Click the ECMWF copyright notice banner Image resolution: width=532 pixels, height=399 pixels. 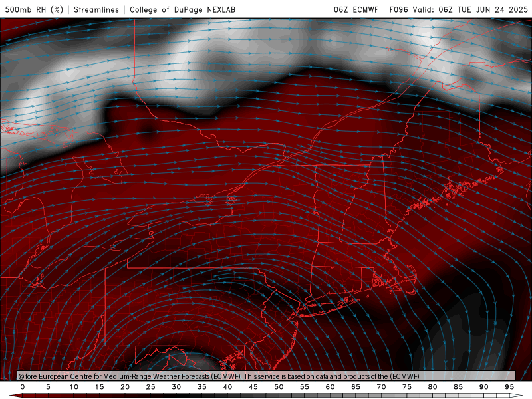(267, 376)
